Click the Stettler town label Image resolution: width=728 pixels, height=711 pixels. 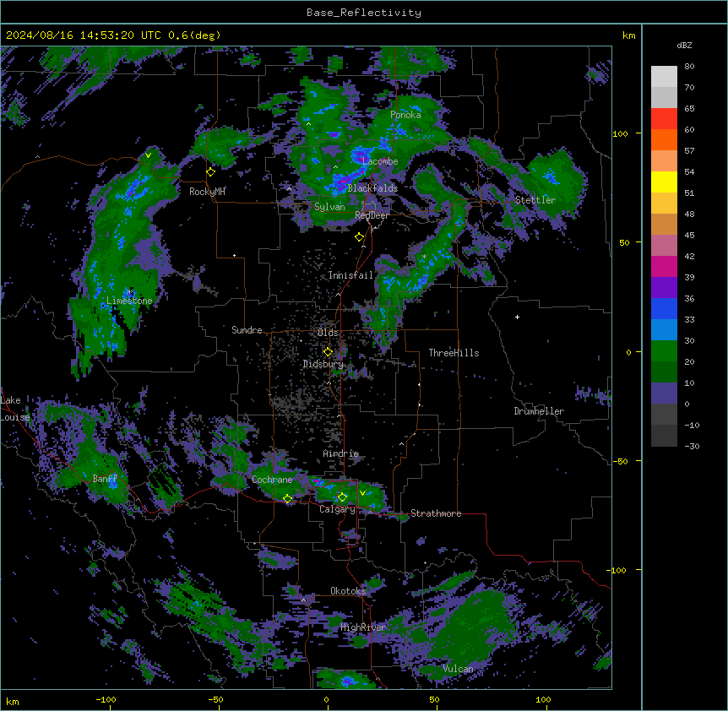click(x=535, y=200)
